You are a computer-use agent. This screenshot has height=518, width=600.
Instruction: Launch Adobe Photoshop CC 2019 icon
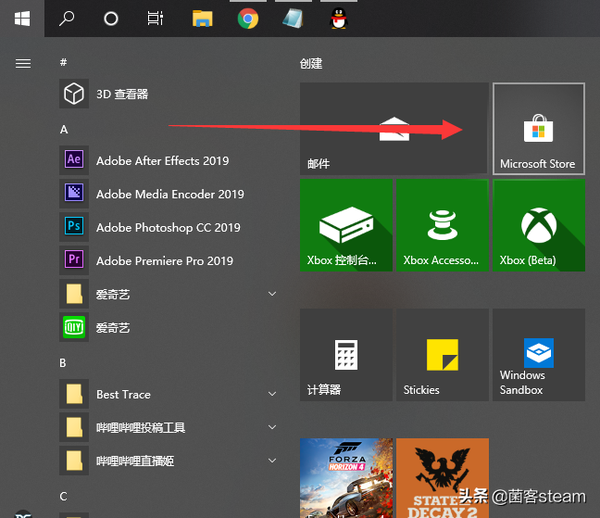click(x=74, y=226)
